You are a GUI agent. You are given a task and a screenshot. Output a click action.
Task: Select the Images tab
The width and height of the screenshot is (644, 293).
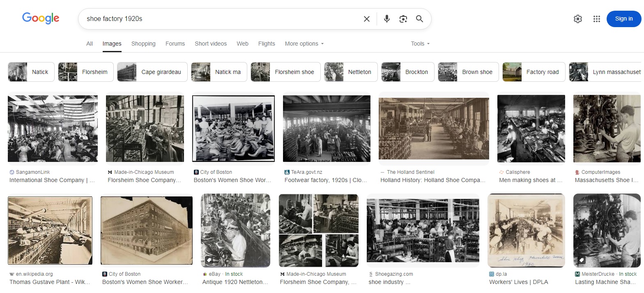click(112, 44)
